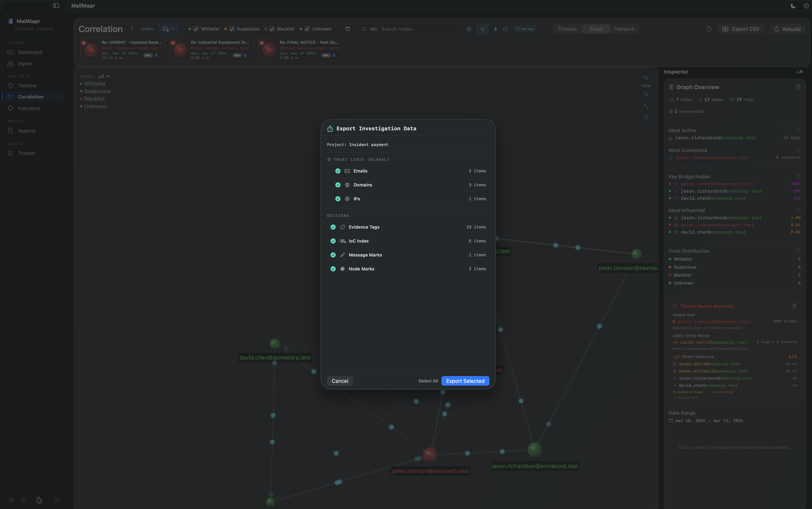The width and height of the screenshot is (812, 509).
Task: Zoom in using the magnifier plus icon
Action: tap(646, 78)
